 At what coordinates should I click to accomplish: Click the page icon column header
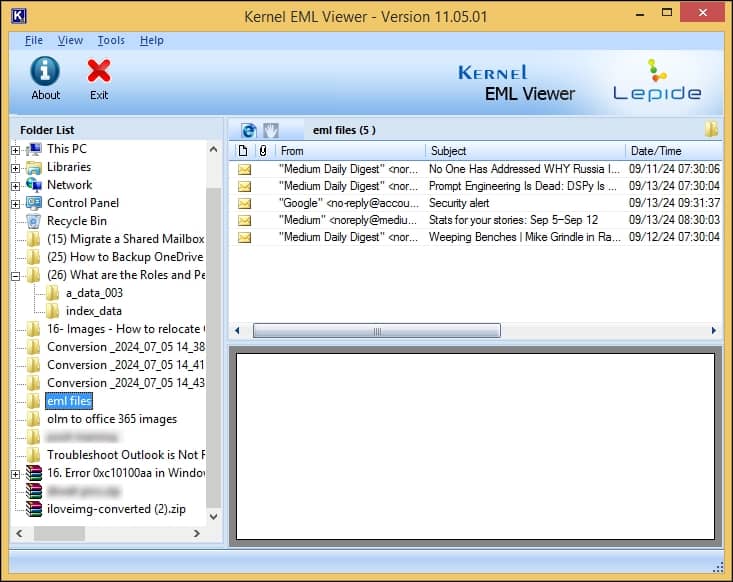[x=243, y=151]
